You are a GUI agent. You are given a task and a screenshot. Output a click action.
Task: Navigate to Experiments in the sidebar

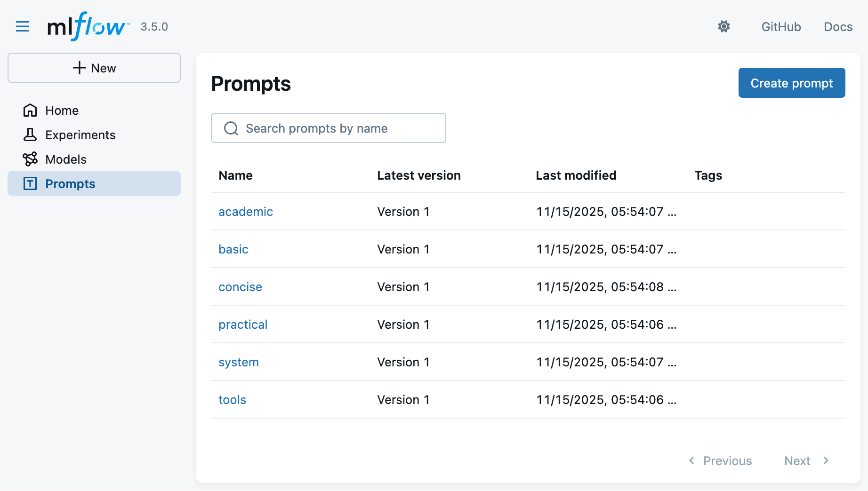pyautogui.click(x=80, y=135)
